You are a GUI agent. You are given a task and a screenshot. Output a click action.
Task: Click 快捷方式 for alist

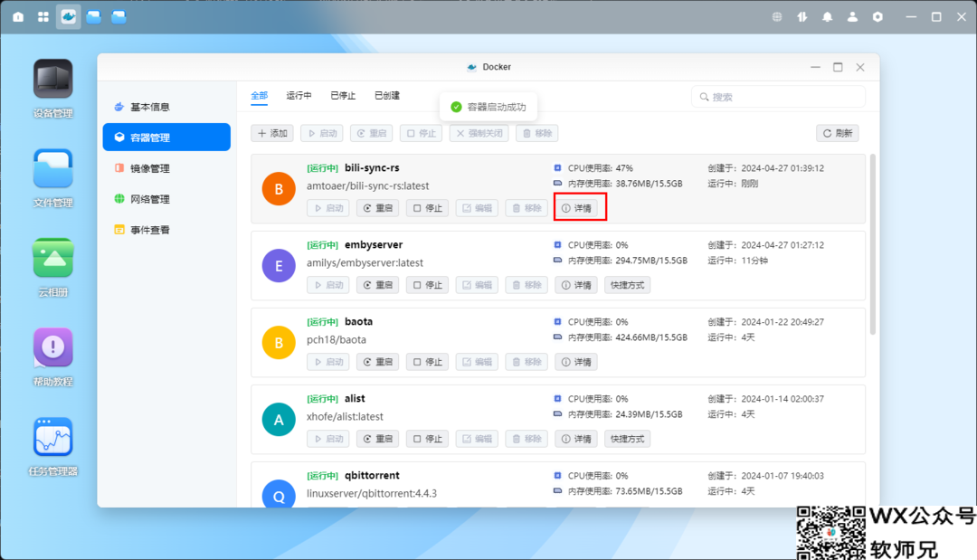pos(628,439)
